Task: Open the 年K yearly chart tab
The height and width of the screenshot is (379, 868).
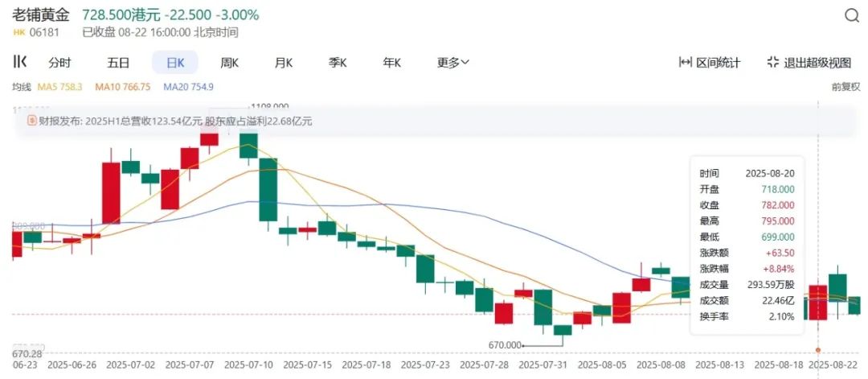Action: tap(391, 63)
